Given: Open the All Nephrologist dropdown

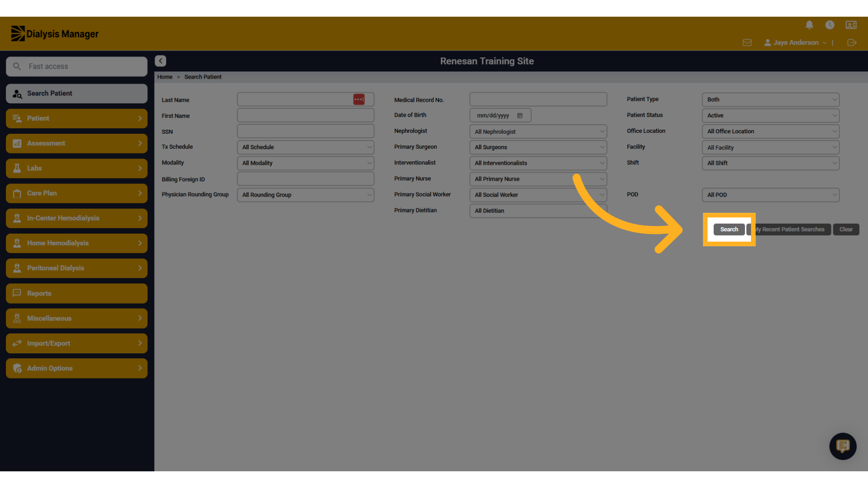Looking at the screenshot, I should pyautogui.click(x=538, y=131).
